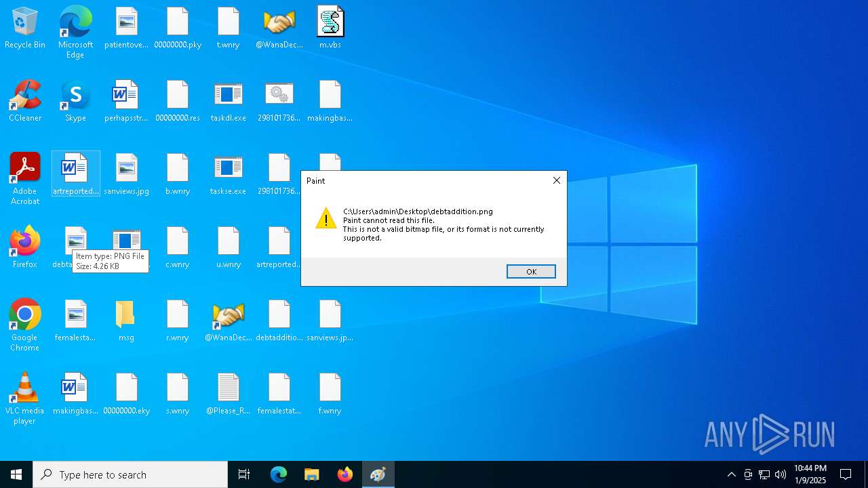The height and width of the screenshot is (488, 868).
Task: Select the Recycle Bin desktop icon
Action: coord(25,28)
